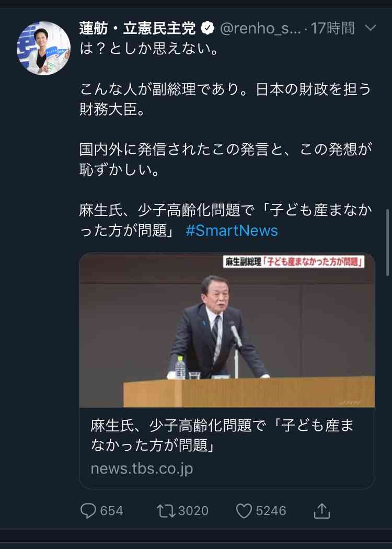Image resolution: width=392 pixels, height=549 pixels.
Task: Open the #SmartNews hashtag
Action: pyautogui.click(x=232, y=231)
